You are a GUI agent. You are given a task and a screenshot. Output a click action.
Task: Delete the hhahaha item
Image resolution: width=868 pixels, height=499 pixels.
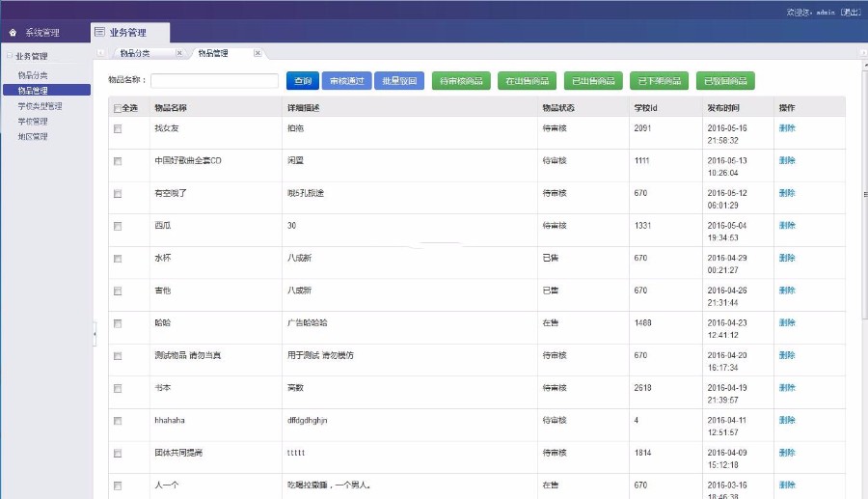click(787, 420)
